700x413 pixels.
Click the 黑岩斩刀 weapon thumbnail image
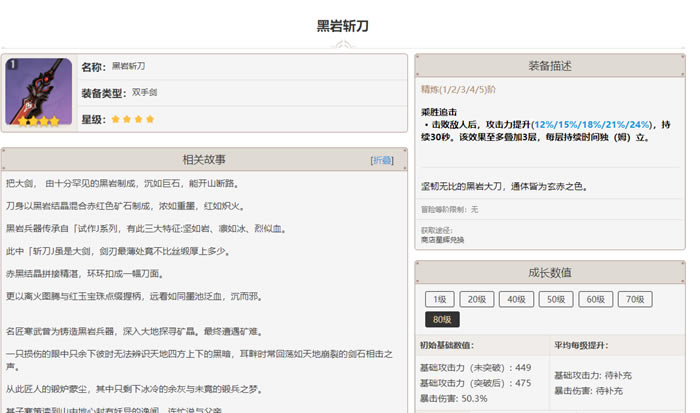click(39, 93)
